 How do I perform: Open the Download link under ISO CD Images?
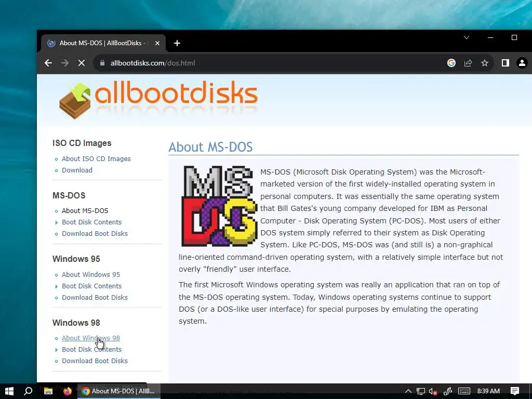pos(77,170)
